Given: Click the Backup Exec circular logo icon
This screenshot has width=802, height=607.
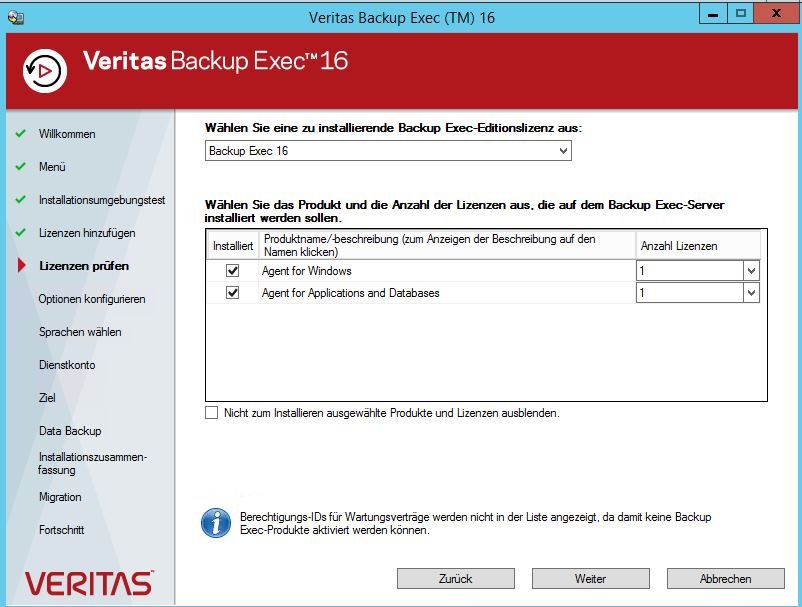Looking at the screenshot, I should 45,71.
